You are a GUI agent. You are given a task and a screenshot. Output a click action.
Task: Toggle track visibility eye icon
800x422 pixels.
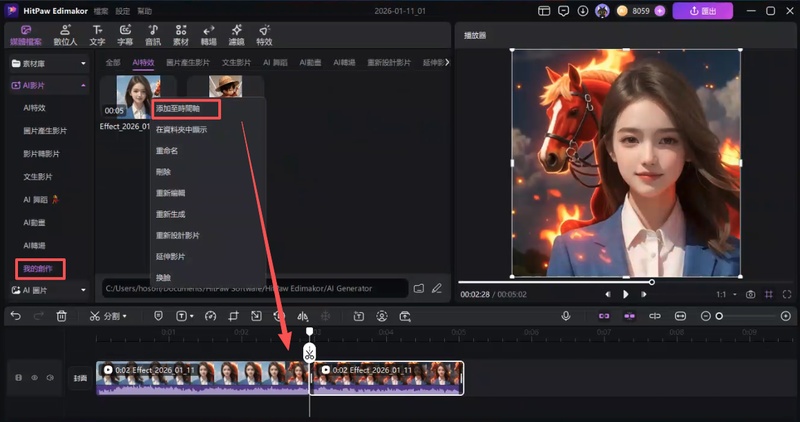coord(34,378)
